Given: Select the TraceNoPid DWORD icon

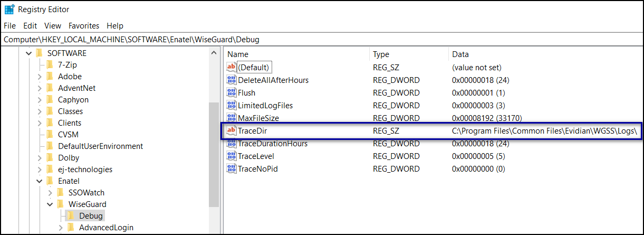Looking at the screenshot, I should pos(232,169).
